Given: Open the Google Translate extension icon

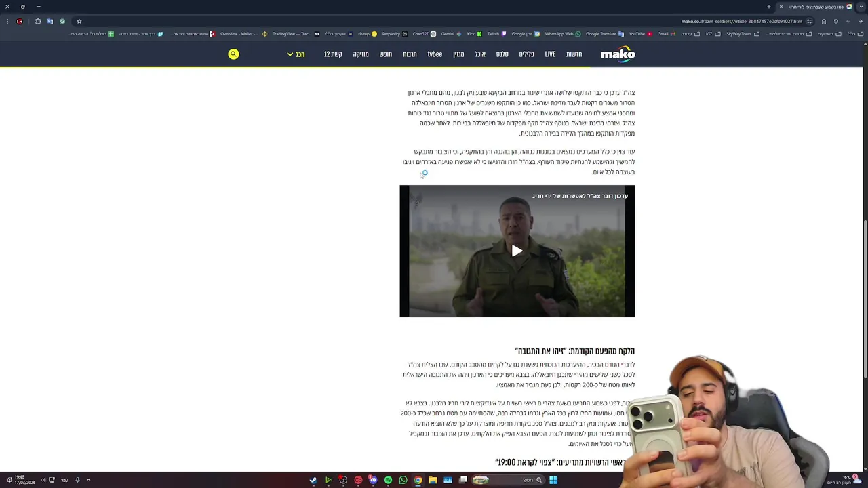Looking at the screenshot, I should (50, 21).
